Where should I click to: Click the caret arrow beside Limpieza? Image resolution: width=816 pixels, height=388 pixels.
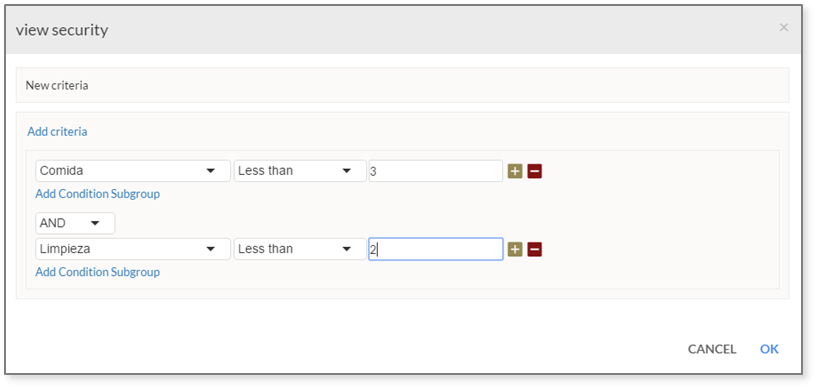(211, 250)
